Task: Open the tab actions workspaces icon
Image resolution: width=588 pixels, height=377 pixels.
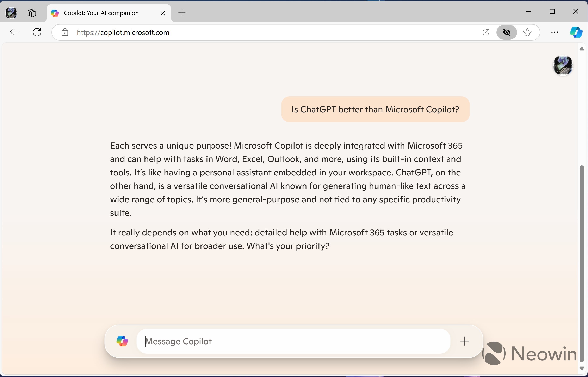Action: tap(32, 13)
